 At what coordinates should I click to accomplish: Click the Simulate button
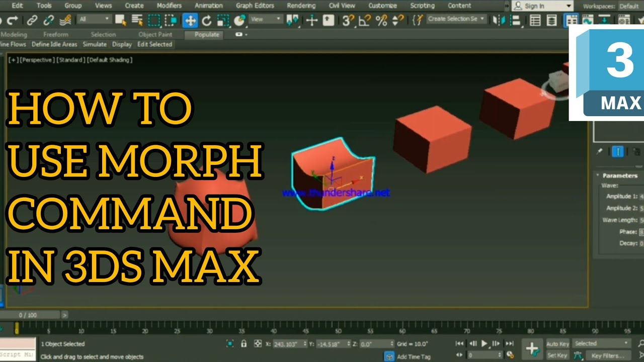point(95,44)
